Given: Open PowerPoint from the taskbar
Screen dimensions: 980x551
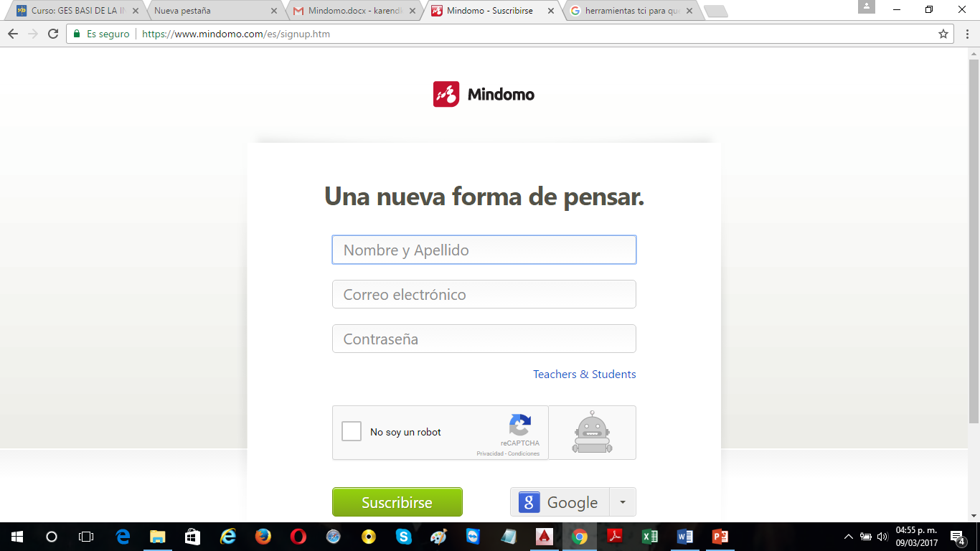Looking at the screenshot, I should 720,537.
